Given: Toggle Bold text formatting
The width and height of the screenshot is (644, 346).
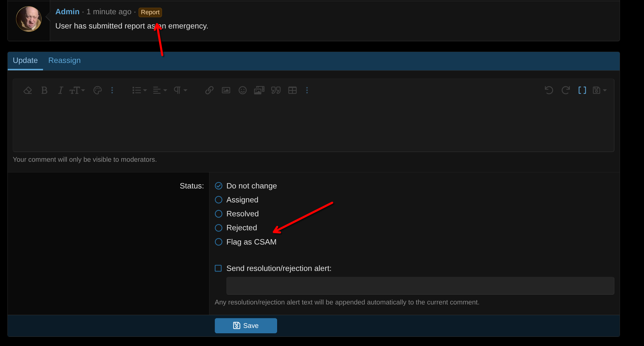Looking at the screenshot, I should (x=44, y=90).
